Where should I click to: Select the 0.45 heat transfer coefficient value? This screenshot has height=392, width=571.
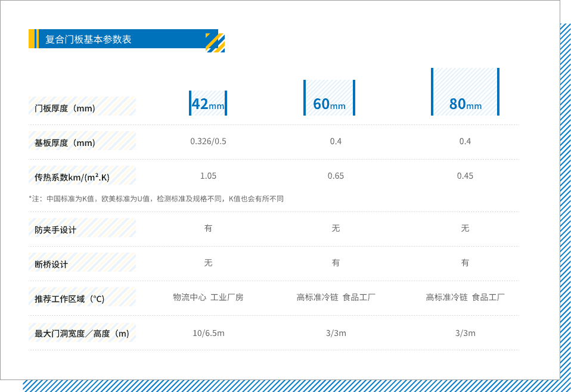point(465,176)
